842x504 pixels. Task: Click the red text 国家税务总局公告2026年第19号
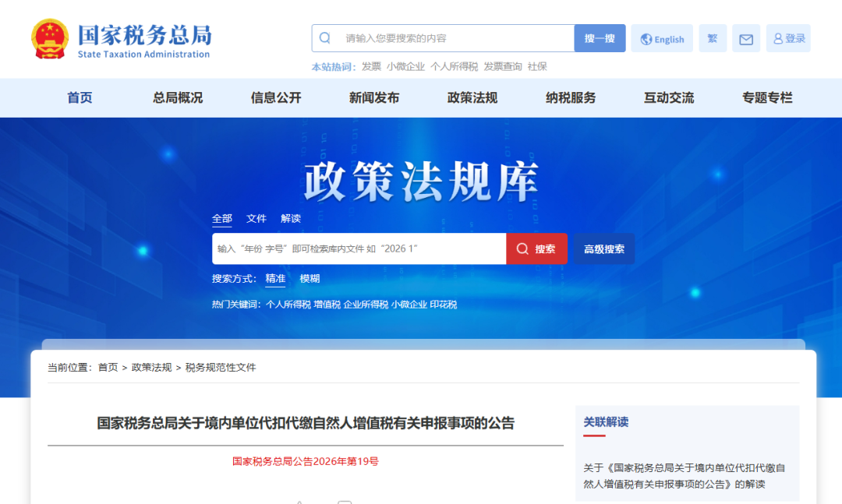click(x=306, y=462)
